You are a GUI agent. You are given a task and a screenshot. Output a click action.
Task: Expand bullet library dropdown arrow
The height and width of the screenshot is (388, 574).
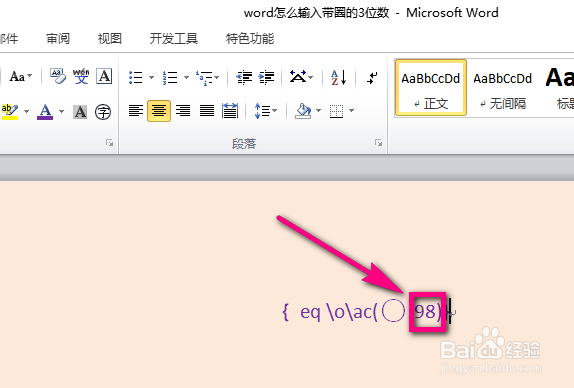[151, 77]
